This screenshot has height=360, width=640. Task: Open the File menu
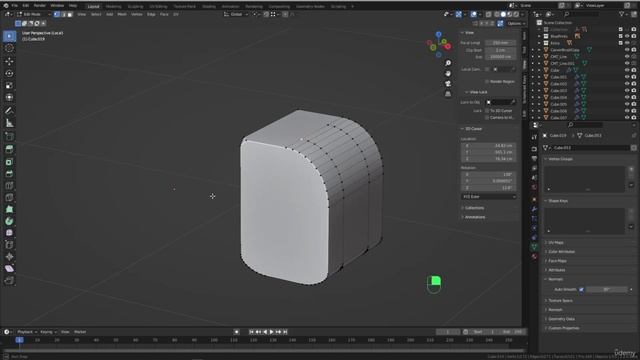pyautogui.click(x=15, y=6)
